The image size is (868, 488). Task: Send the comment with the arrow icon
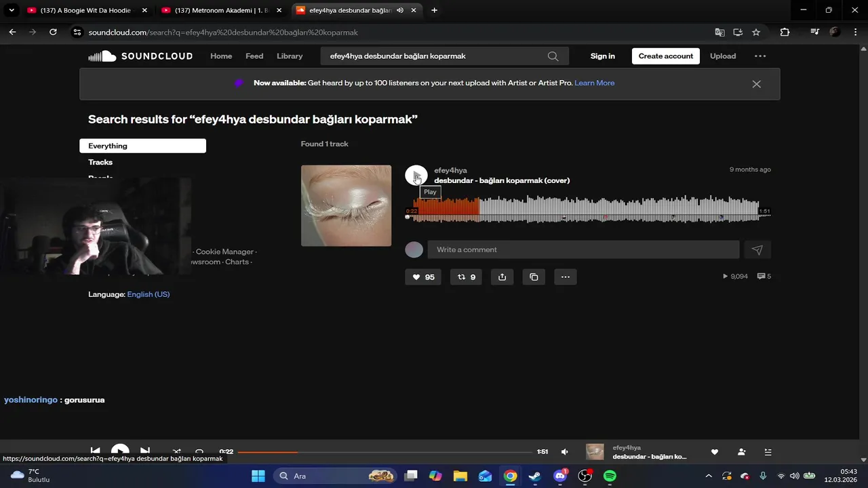[x=757, y=249]
